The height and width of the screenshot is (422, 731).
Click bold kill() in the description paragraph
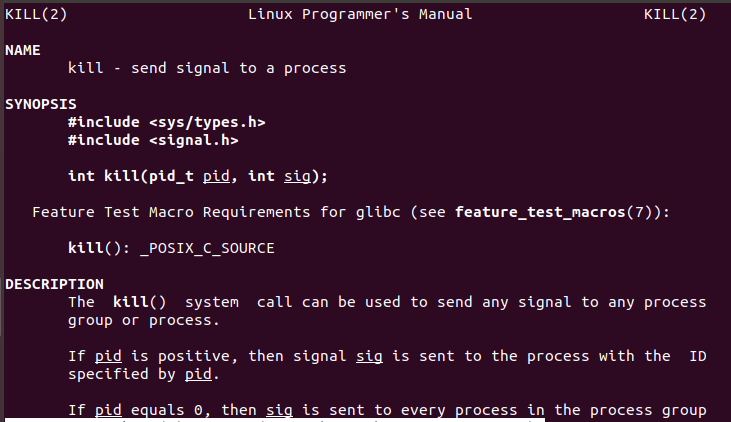pos(138,302)
